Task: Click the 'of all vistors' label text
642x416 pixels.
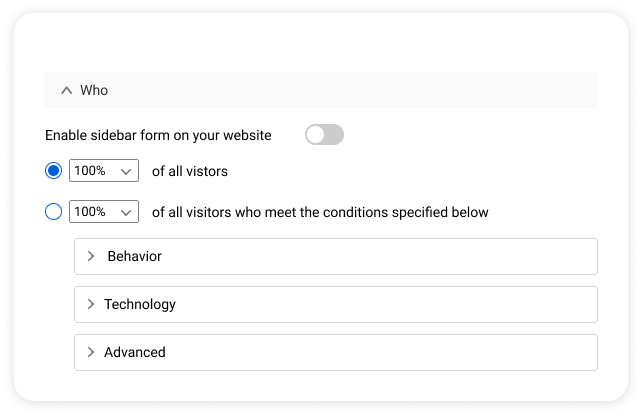Action: [190, 171]
